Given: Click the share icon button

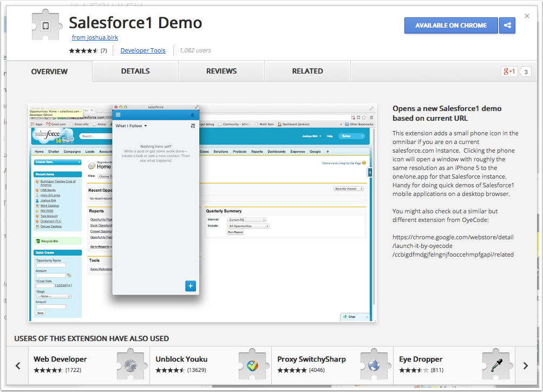Looking at the screenshot, I should pyautogui.click(x=507, y=25).
